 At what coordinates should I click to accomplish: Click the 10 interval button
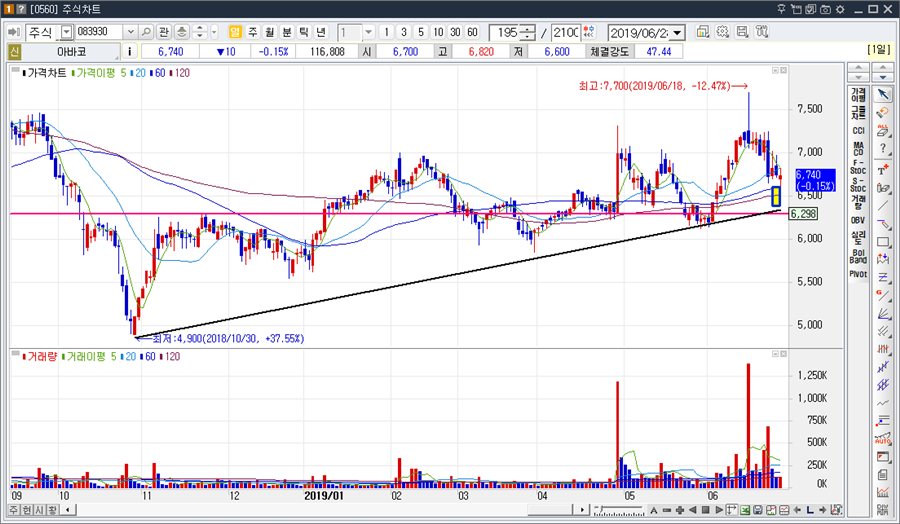pyautogui.click(x=438, y=32)
